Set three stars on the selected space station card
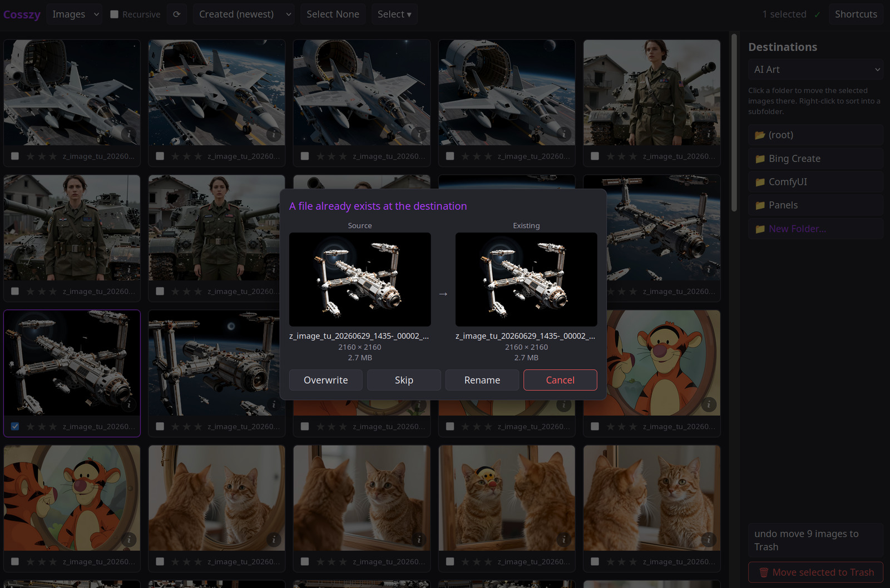 coord(53,427)
